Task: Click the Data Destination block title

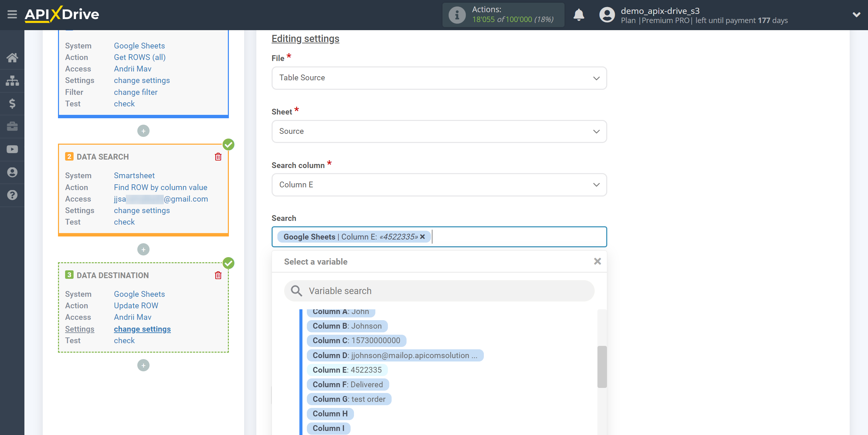Action: tap(113, 275)
